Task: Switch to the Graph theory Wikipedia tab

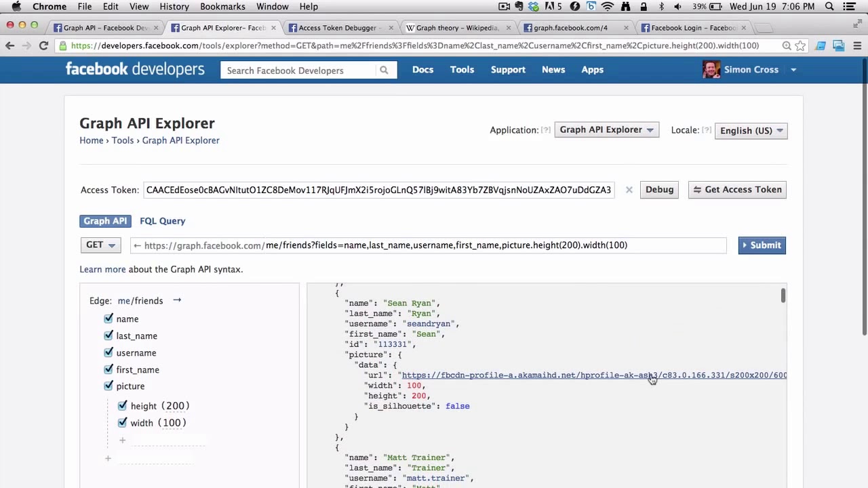Action: pos(457,28)
